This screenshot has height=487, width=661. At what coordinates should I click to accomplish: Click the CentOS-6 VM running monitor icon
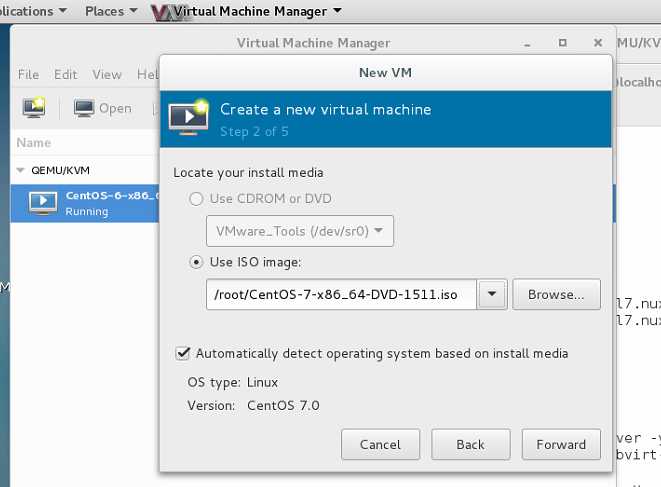click(x=43, y=202)
